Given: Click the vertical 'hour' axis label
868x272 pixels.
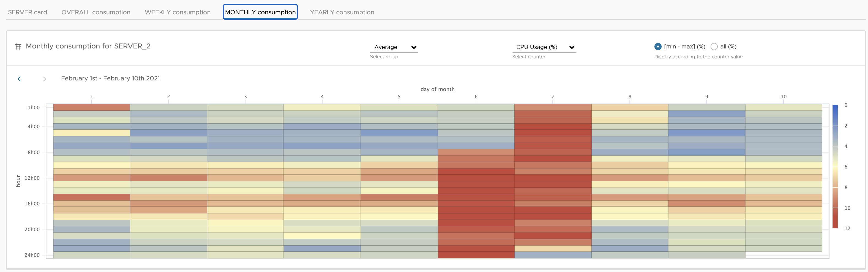Looking at the screenshot, I should [x=18, y=181].
